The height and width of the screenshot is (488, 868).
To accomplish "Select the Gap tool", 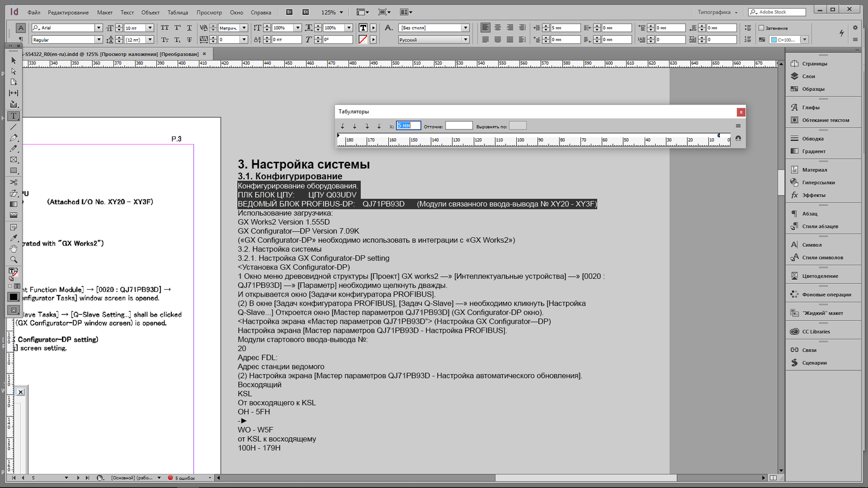I will [x=13, y=93].
